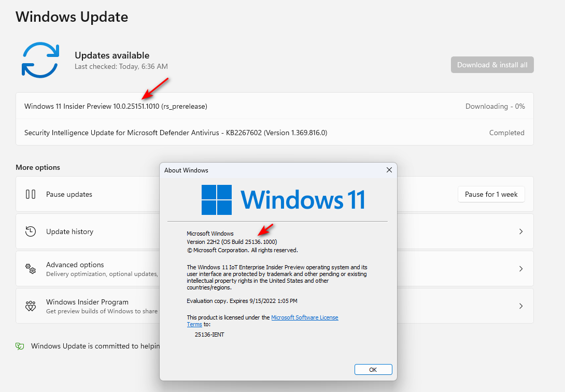The width and height of the screenshot is (565, 392).
Task: Click the green leaf icon by the commitment text
Action: coord(20,346)
